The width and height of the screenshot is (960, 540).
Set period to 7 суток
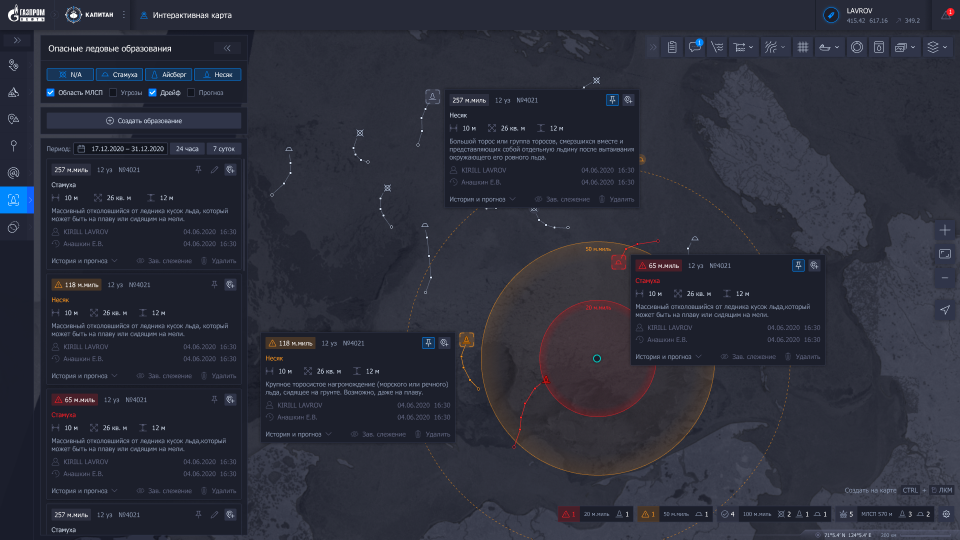pyautogui.click(x=223, y=148)
